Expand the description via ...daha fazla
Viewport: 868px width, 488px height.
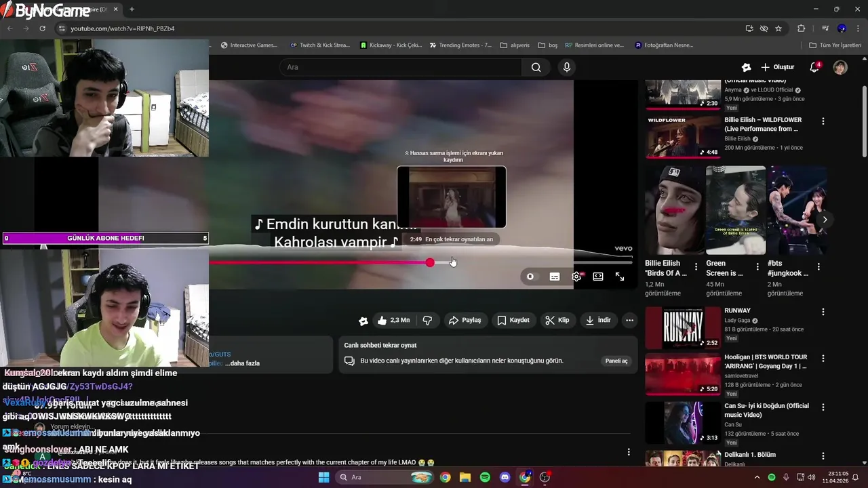tap(243, 363)
